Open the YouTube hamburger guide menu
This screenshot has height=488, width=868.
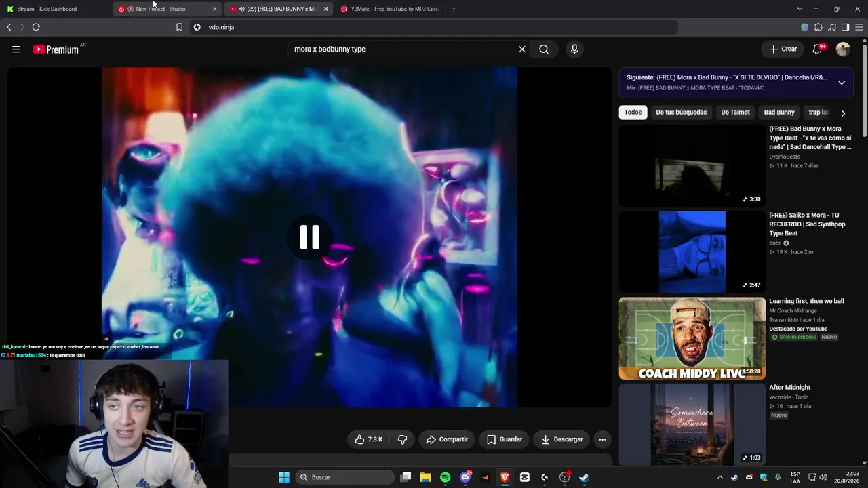16,49
